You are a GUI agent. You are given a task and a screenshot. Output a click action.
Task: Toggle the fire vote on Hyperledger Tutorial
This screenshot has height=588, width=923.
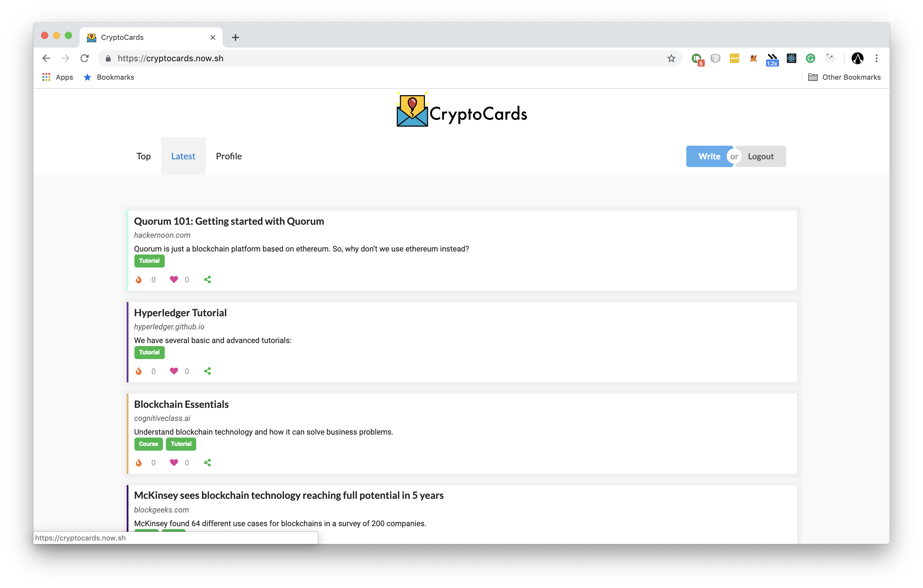(139, 371)
